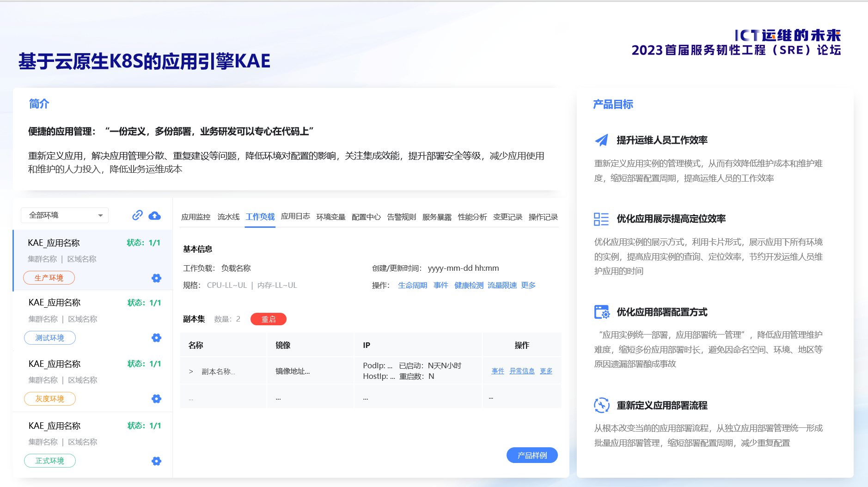Viewport: 868px width, 487px height.
Task: Click the yyyy-mm-dd hh:mm timestamp
Action: click(x=463, y=268)
